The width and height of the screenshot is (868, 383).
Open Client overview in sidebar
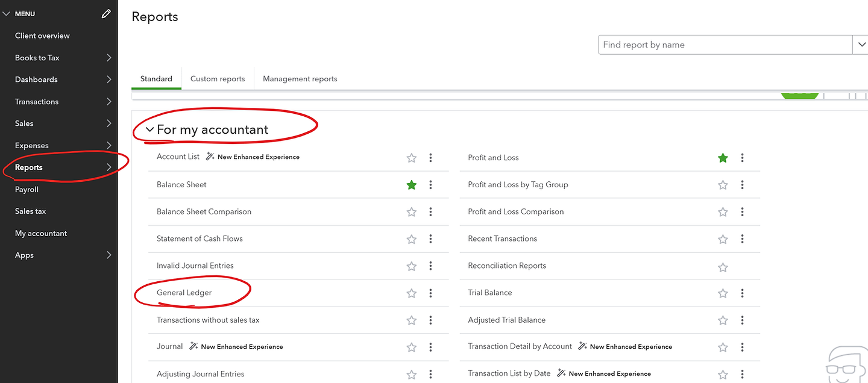pos(42,36)
